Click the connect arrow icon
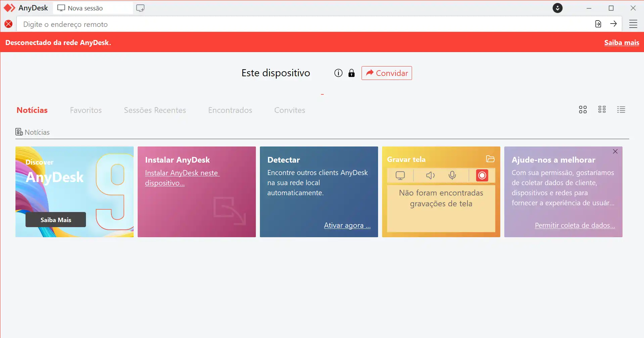This screenshot has height=338, width=644. click(613, 24)
